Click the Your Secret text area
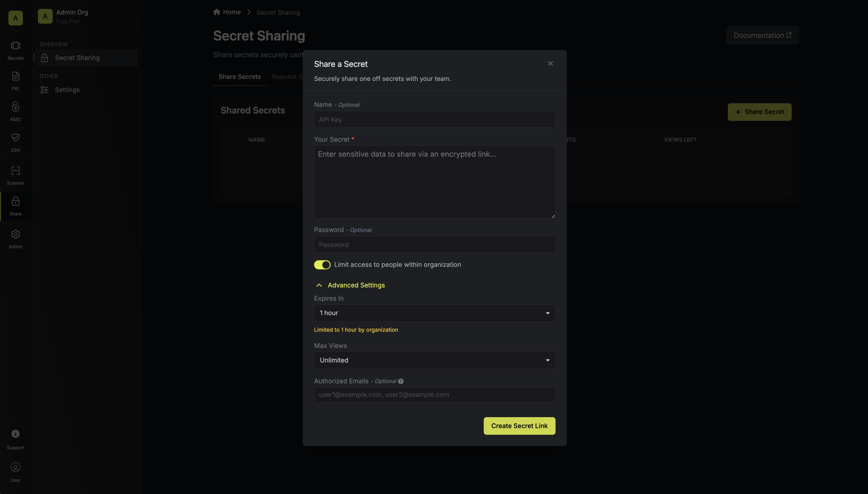This screenshot has width=868, height=494. pyautogui.click(x=435, y=182)
